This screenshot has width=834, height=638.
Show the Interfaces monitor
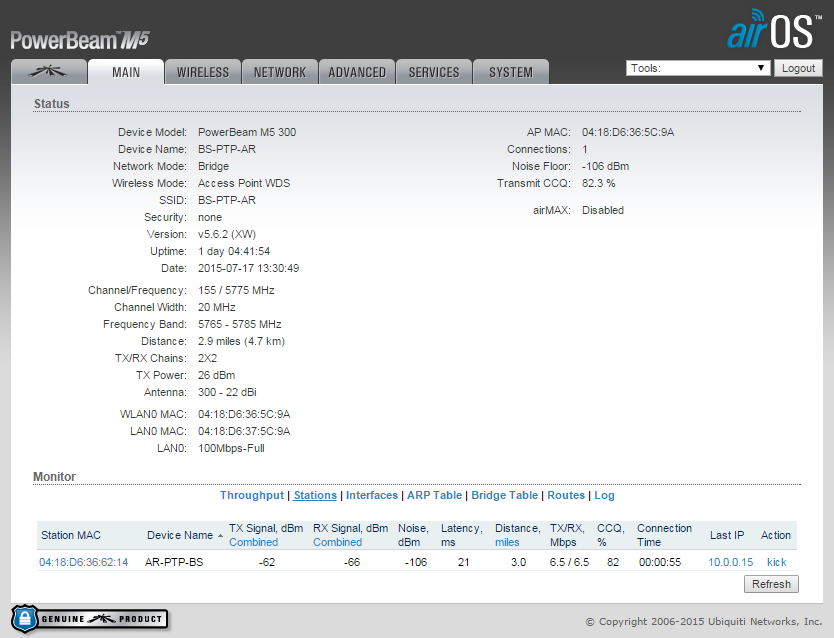pos(372,495)
